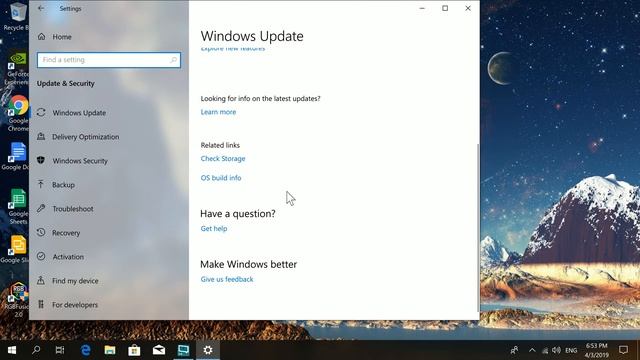Viewport: 640px width, 360px height.
Task: Show hidden system tray icons
Action: point(532,350)
